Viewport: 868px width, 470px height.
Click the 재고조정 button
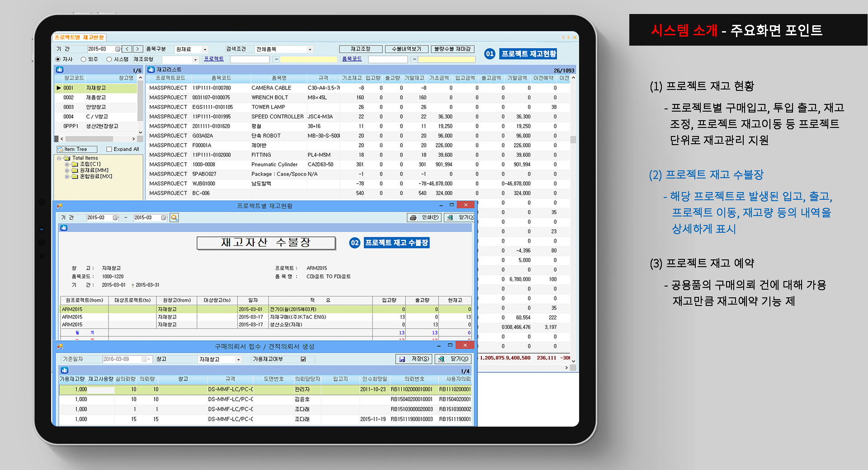click(x=361, y=49)
